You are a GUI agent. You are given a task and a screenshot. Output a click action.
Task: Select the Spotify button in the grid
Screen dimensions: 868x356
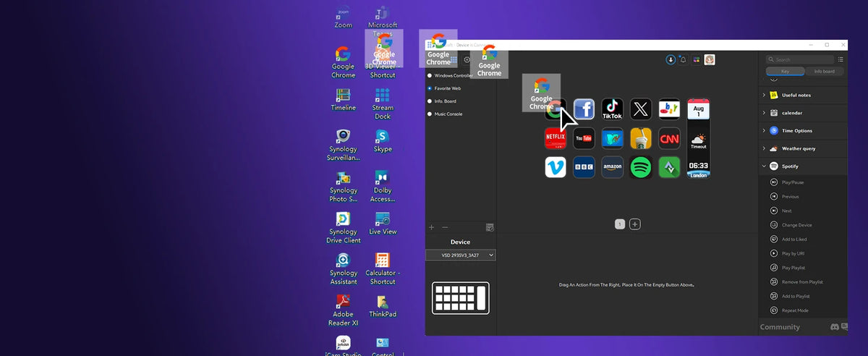click(x=641, y=167)
